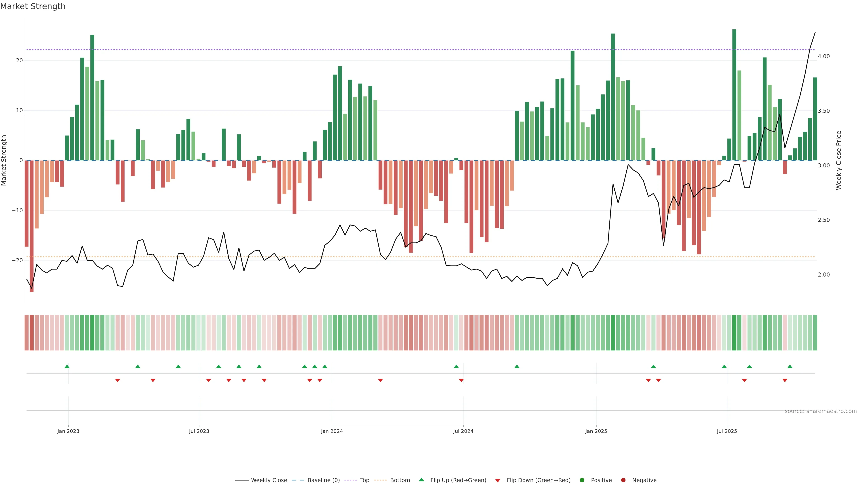
Task: Click the flip-up marker after Jul 2024
Action: (517, 366)
